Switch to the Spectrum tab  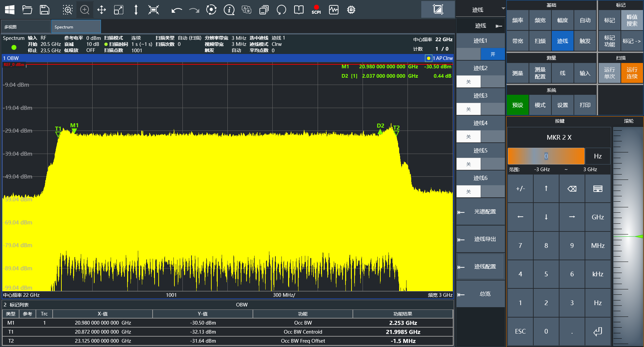coord(76,27)
